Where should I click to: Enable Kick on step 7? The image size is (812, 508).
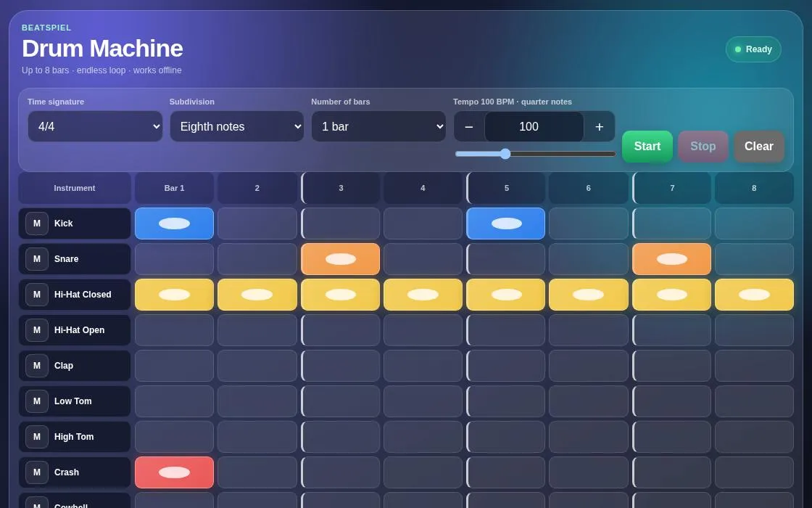[x=671, y=224]
